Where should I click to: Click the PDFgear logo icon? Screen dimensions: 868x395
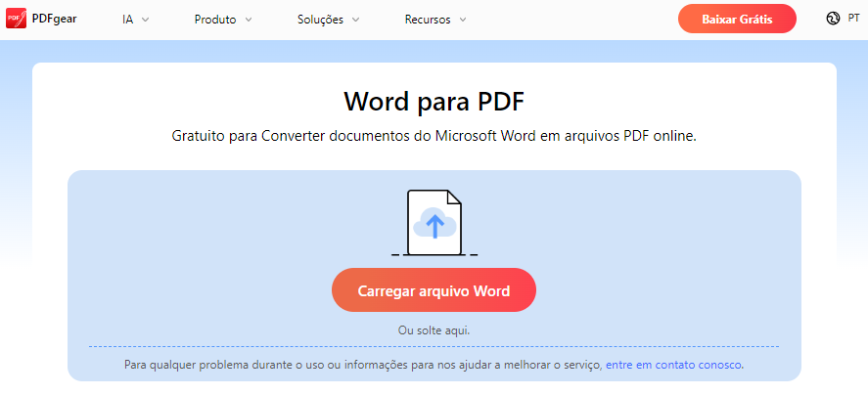[x=16, y=19]
